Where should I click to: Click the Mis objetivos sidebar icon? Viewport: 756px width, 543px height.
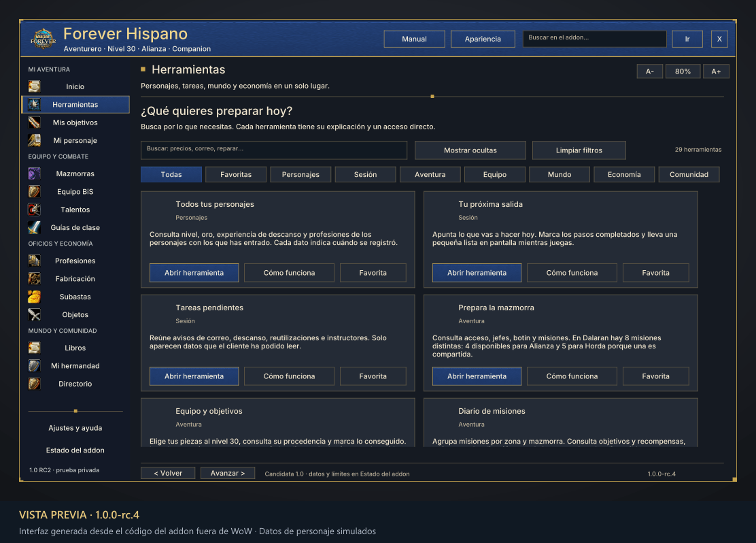(34, 122)
